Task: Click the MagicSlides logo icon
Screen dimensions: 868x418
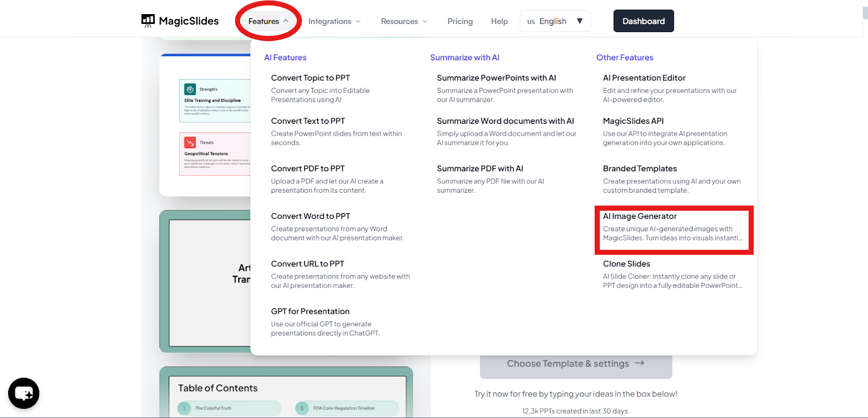Action: tap(148, 21)
